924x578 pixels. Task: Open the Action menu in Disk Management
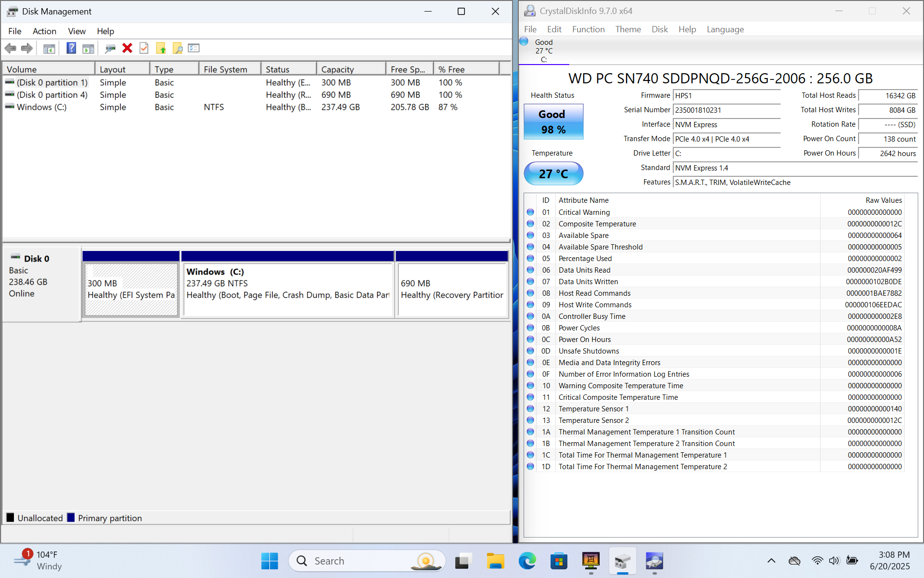[x=44, y=31]
